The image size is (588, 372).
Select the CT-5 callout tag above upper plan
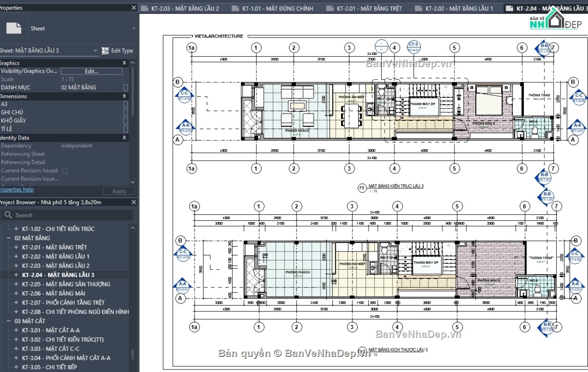pos(414,47)
